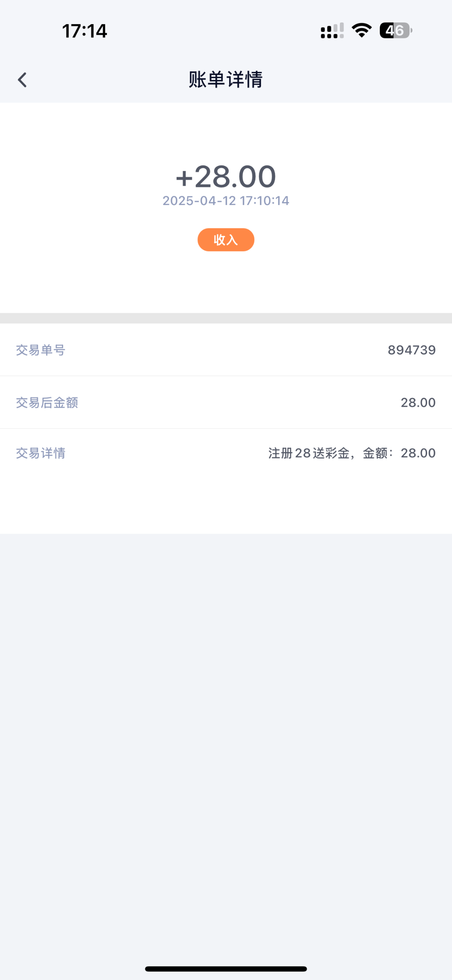The height and width of the screenshot is (980, 452).
Task: Tap the 账单详情 page title
Action: (226, 79)
